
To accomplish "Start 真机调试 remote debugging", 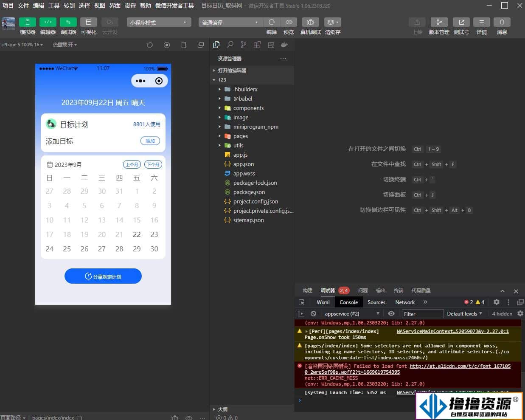I will 311,22.
